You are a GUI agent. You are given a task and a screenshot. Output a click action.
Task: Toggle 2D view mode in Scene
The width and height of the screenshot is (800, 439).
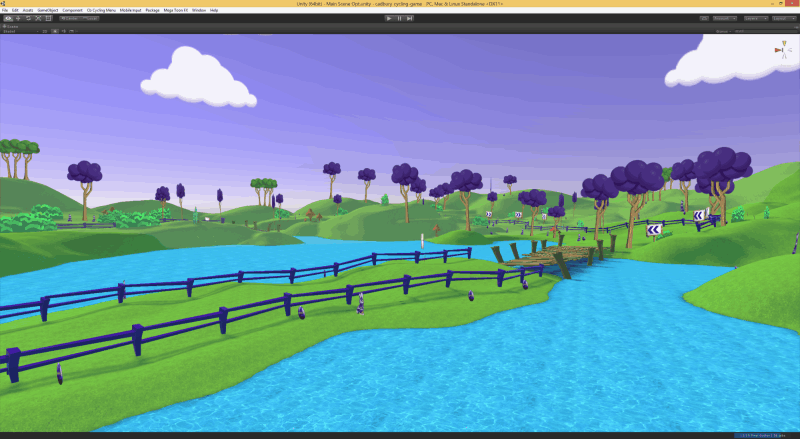coord(44,31)
